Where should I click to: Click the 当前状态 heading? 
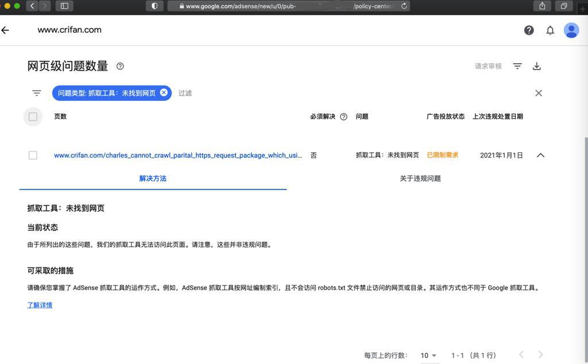point(42,227)
